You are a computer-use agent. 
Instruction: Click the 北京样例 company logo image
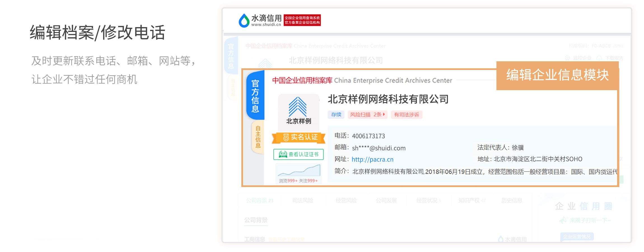298,111
